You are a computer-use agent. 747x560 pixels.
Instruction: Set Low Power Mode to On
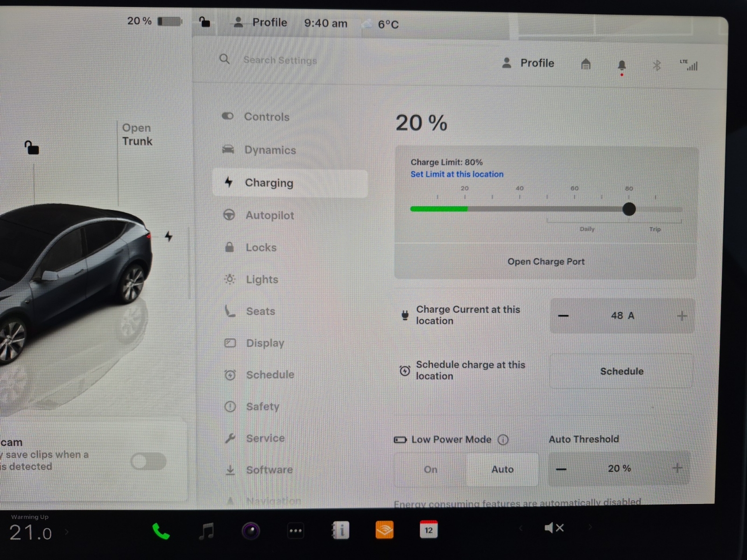tap(430, 469)
